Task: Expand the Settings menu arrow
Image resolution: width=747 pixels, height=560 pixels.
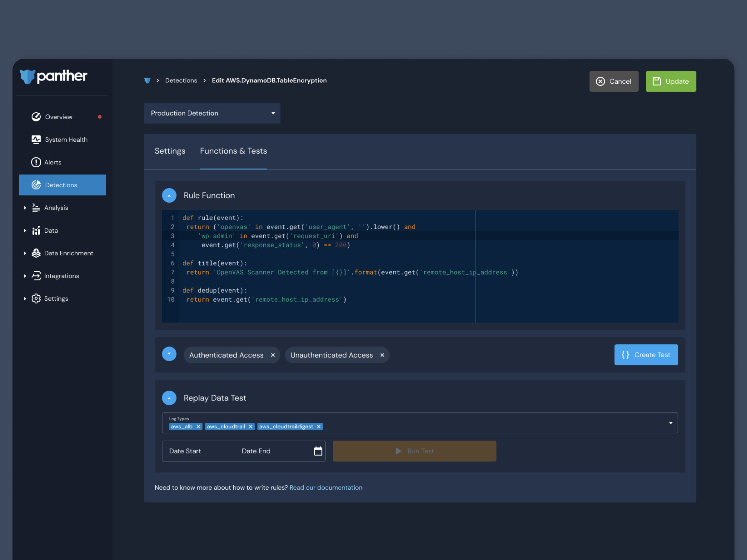Action: (25, 299)
